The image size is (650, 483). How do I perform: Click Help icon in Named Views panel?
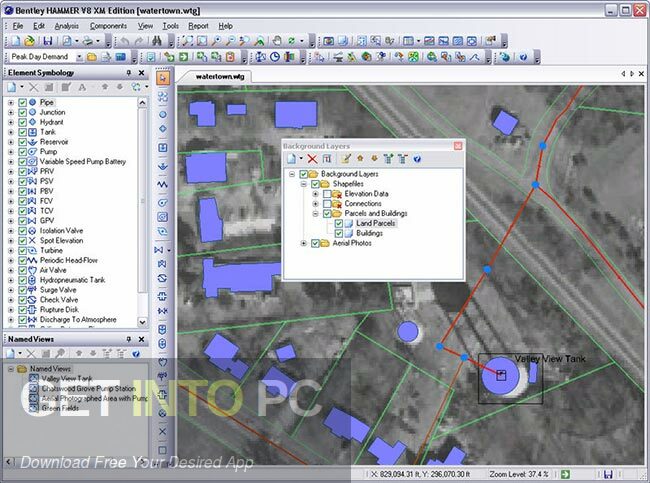point(136,354)
